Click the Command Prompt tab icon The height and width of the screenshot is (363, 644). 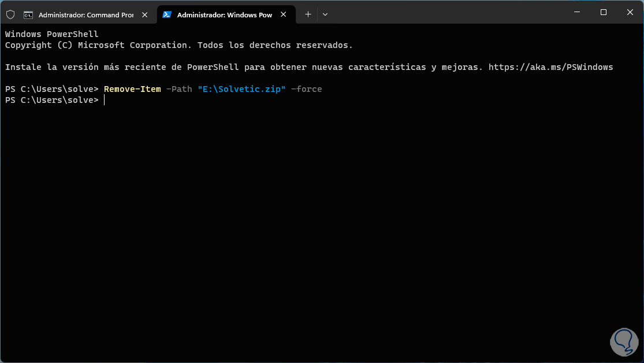click(28, 14)
